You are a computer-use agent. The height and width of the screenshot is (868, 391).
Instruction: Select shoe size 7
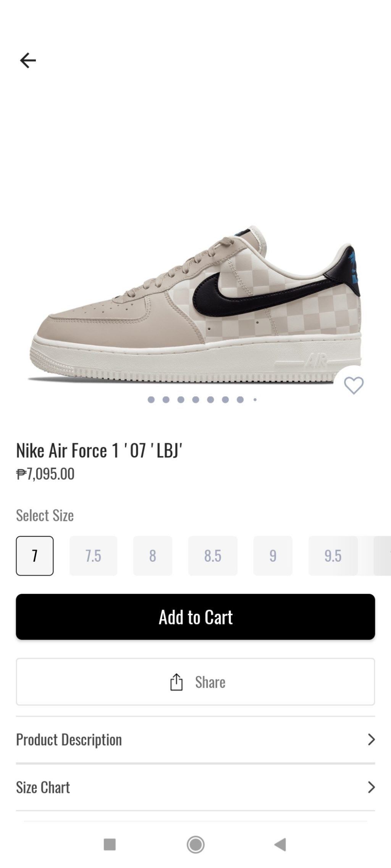(x=35, y=556)
